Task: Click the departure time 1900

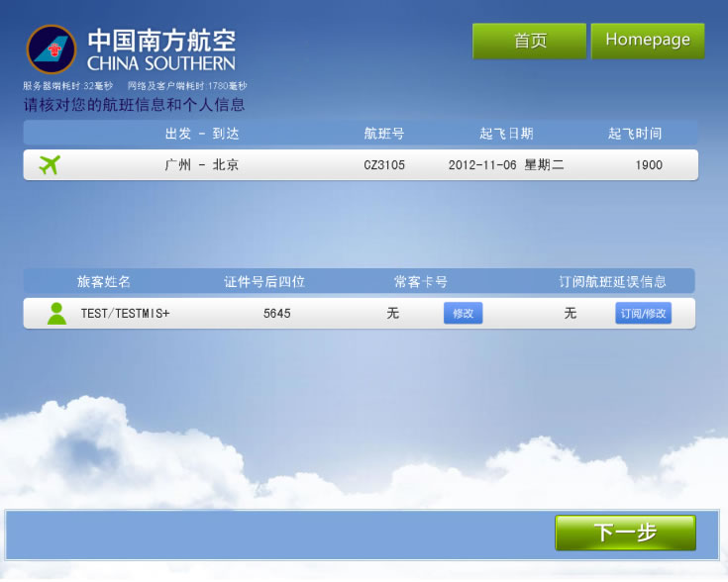Action: pyautogui.click(x=649, y=165)
